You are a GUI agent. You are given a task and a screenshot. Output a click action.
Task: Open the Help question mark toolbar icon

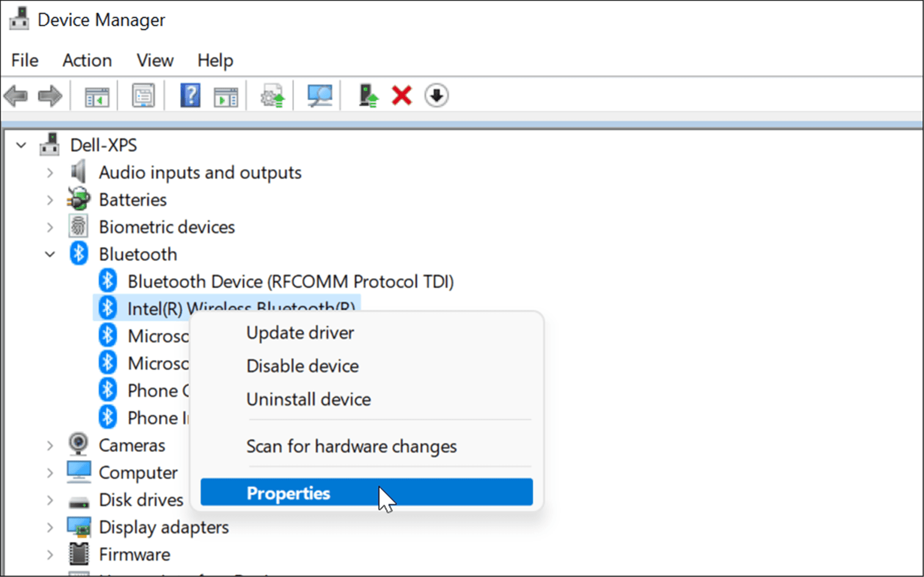(x=190, y=96)
